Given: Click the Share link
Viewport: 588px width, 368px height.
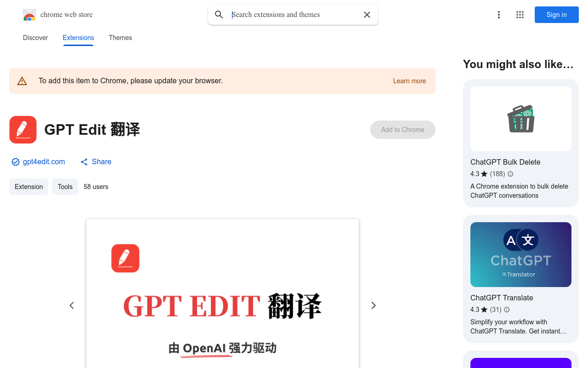Looking at the screenshot, I should coord(102,162).
